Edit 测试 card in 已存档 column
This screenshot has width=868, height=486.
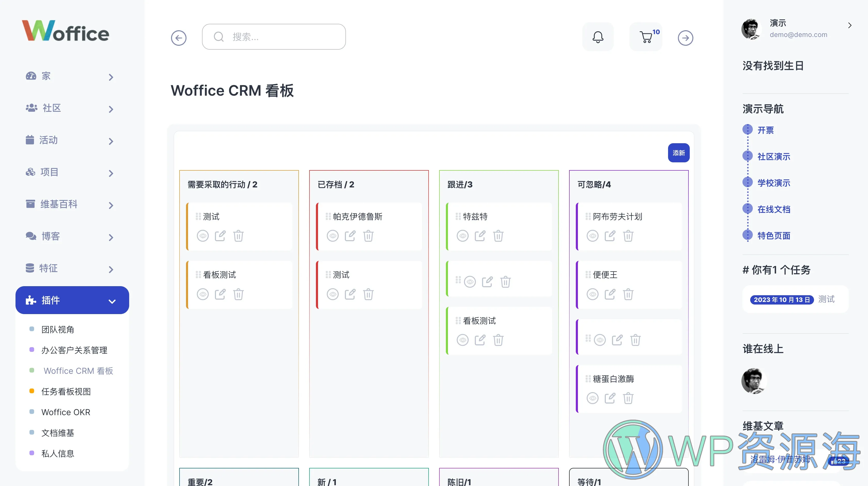tap(350, 294)
